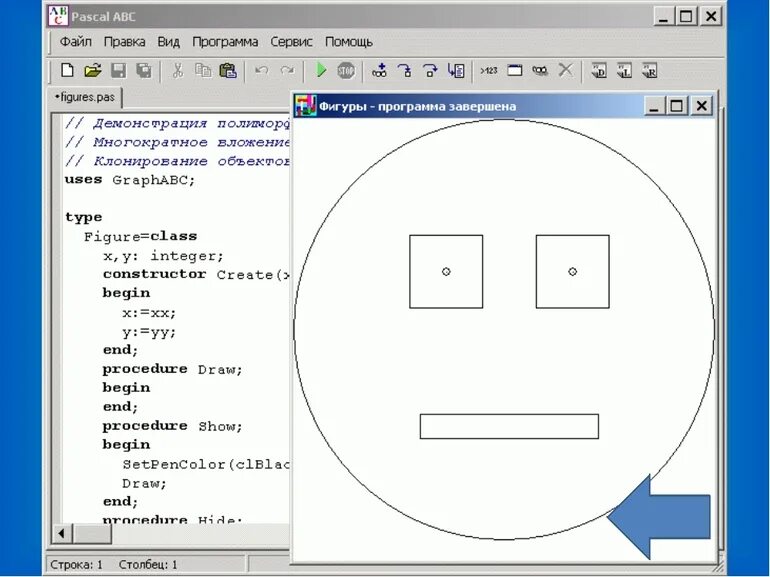Click the Step Over debug icon
Image resolution: width=770 pixels, height=577 pixels.
pyautogui.click(x=430, y=71)
